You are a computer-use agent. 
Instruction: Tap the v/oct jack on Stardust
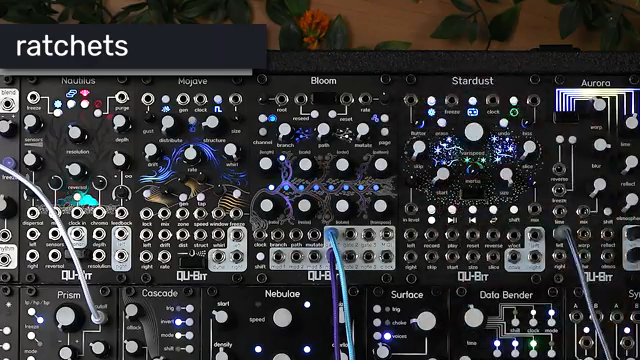coord(513,235)
